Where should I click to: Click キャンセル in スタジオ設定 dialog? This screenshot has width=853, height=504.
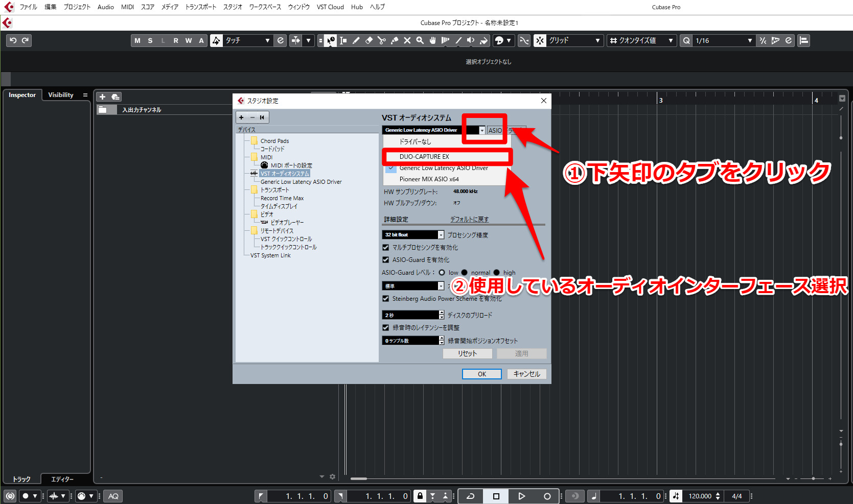coord(527,374)
